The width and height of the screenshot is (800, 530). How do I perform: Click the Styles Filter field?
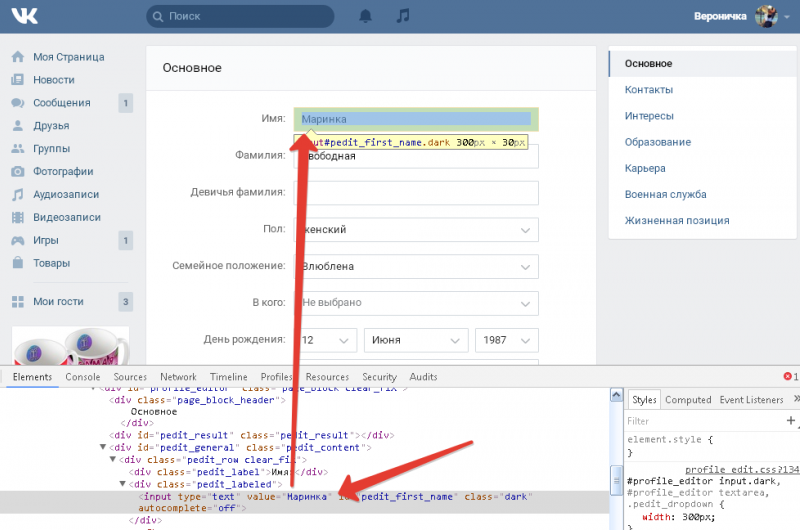point(704,421)
